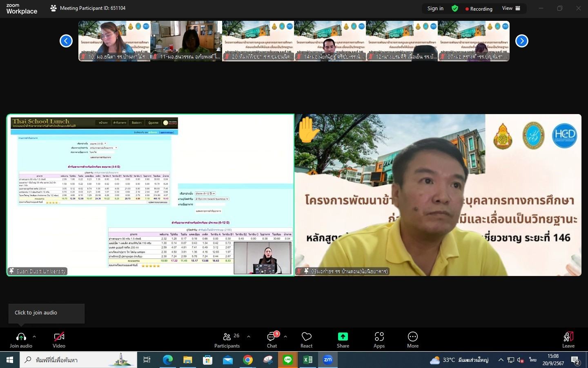
Task: Open Microsoft Store from the taskbar
Action: pyautogui.click(x=207, y=360)
